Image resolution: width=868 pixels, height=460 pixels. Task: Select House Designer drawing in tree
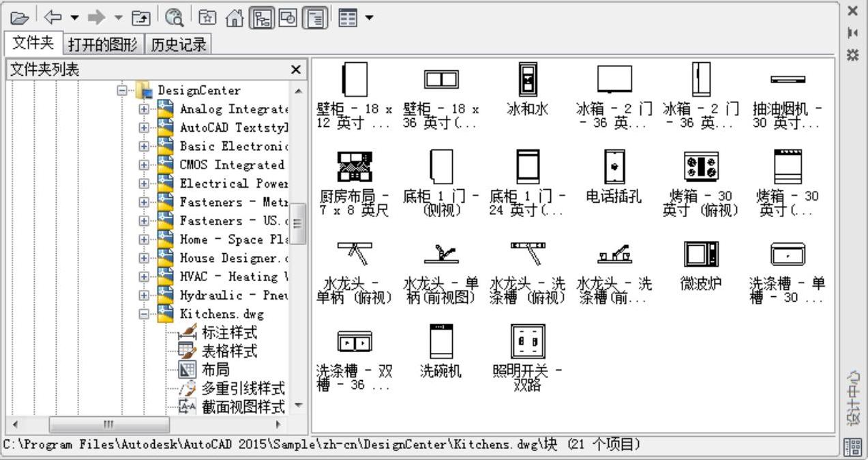pyautogui.click(x=235, y=258)
